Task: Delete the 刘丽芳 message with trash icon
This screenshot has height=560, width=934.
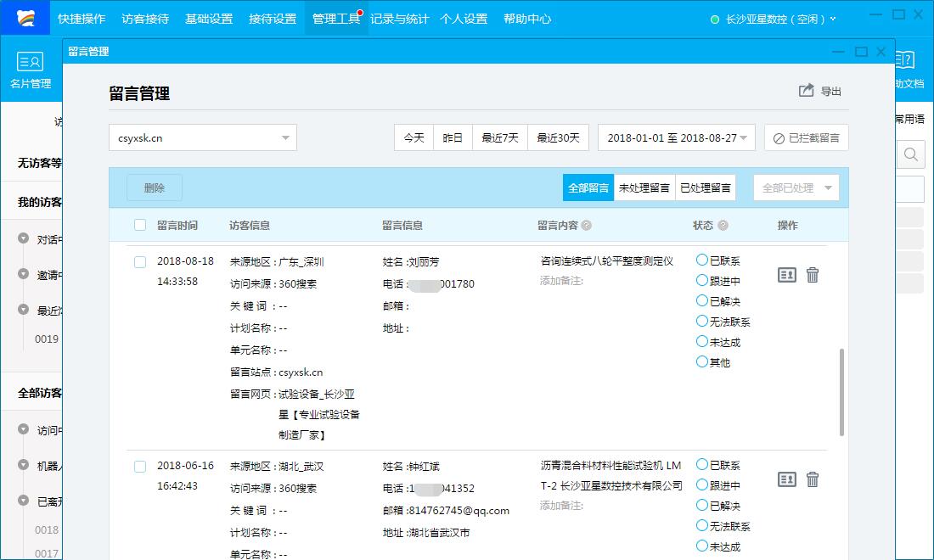Action: 813,275
